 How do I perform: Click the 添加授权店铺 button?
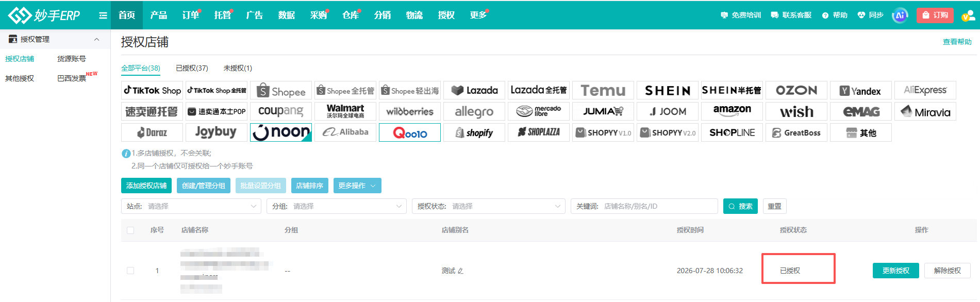click(x=146, y=186)
